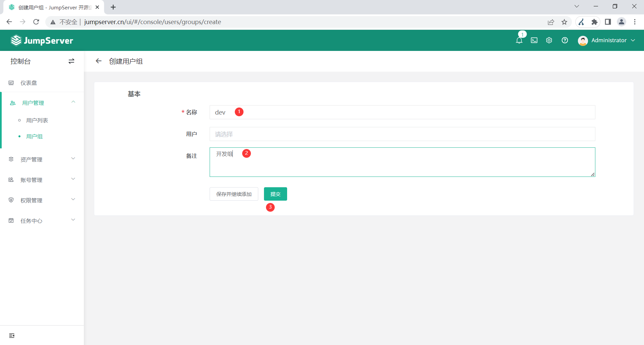This screenshot has width=644, height=345.
Task: Click the dashboard icon beside 仪表盘
Action: pos(11,83)
